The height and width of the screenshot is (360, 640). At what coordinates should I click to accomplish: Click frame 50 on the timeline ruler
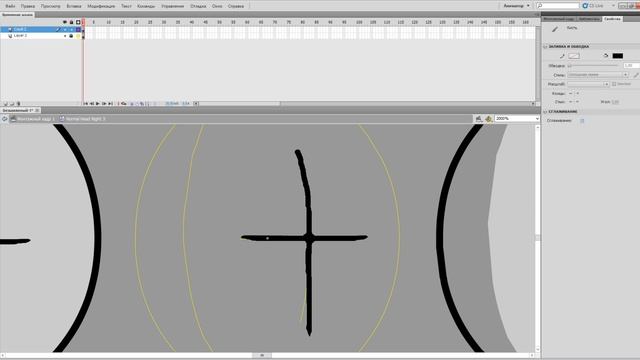tap(219, 22)
